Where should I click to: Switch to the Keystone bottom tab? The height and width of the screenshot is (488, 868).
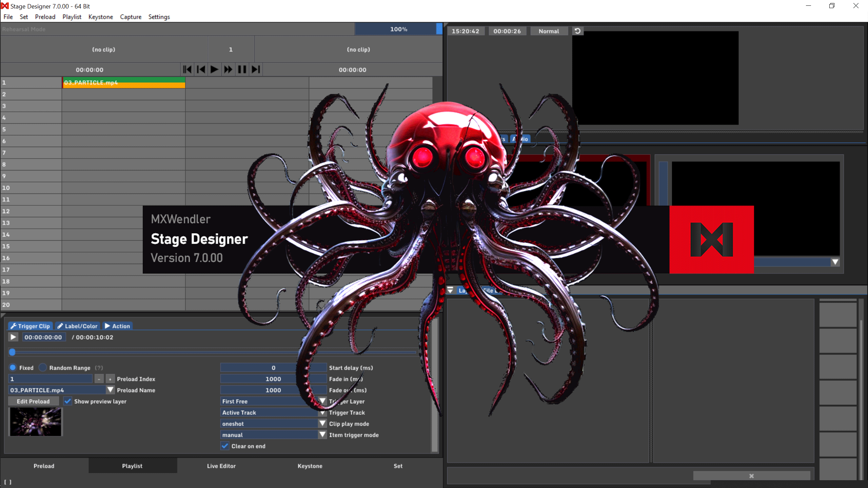310,466
